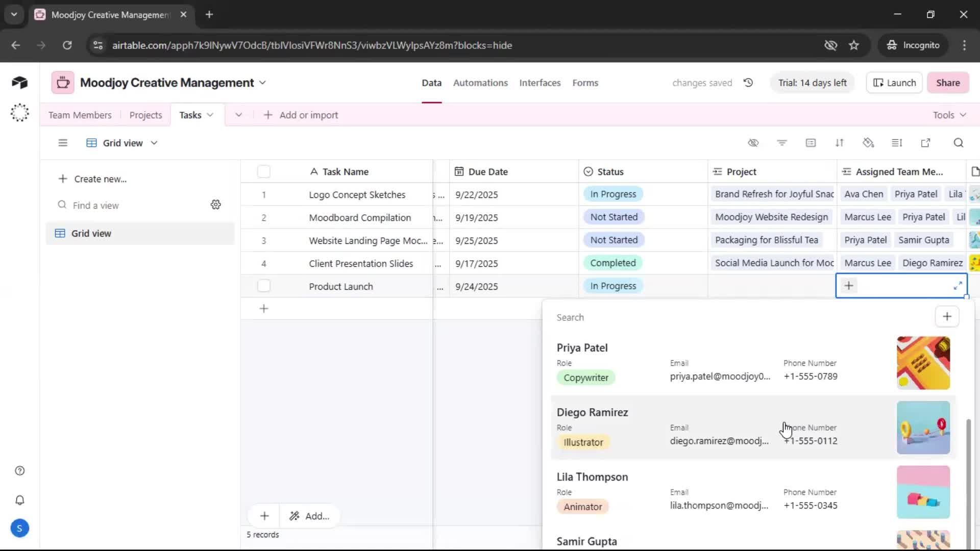The height and width of the screenshot is (551, 980).
Task: Add a new row with the grid plus
Action: (264, 309)
